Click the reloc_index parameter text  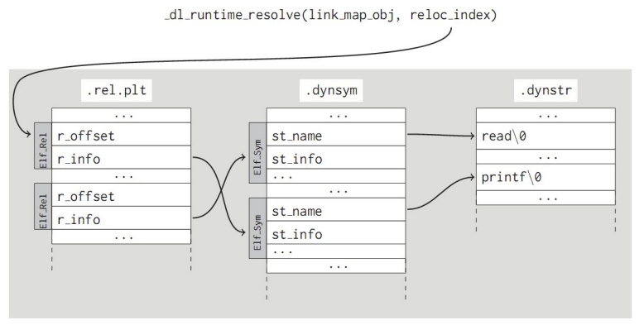coord(450,15)
